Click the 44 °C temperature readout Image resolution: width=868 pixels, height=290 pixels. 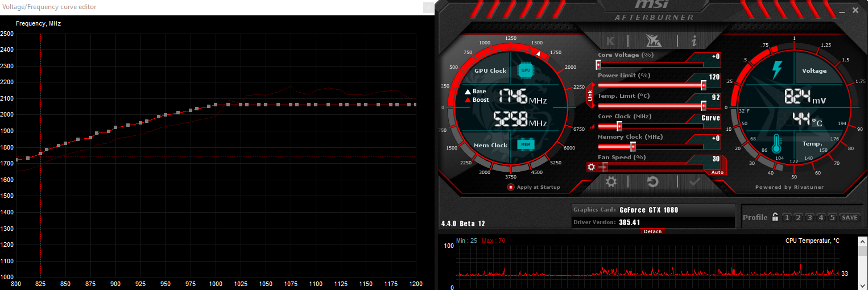[808, 119]
